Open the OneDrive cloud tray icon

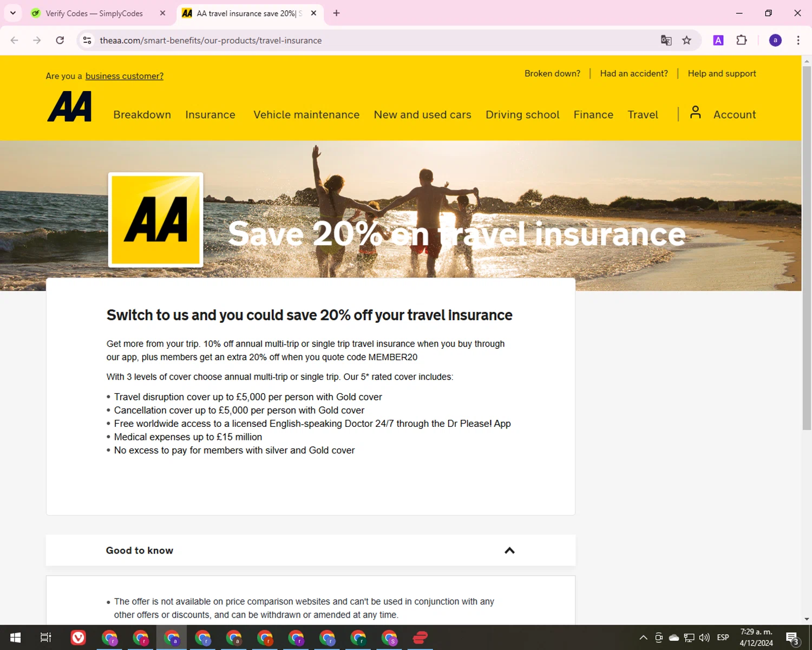click(674, 638)
